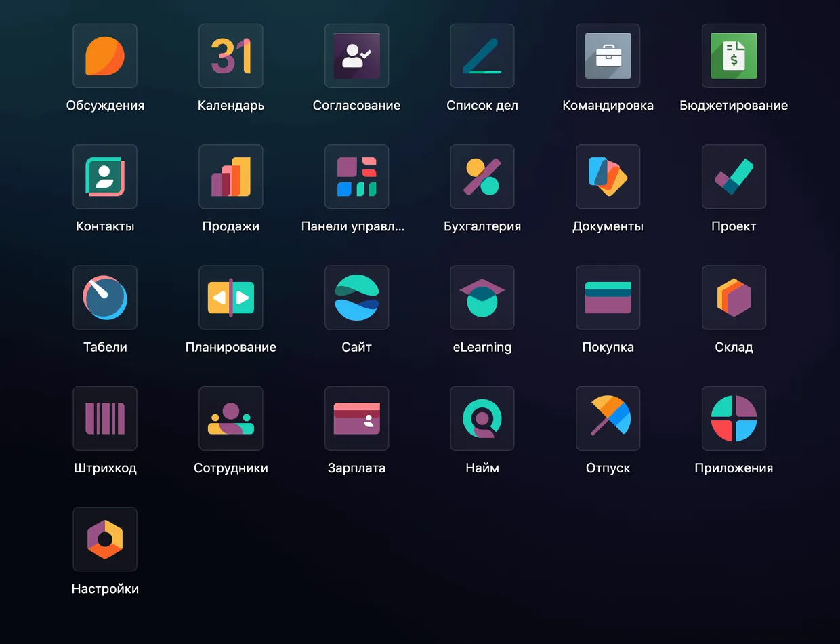840x644 pixels.
Task: Launch the Планирование app
Action: click(x=231, y=298)
